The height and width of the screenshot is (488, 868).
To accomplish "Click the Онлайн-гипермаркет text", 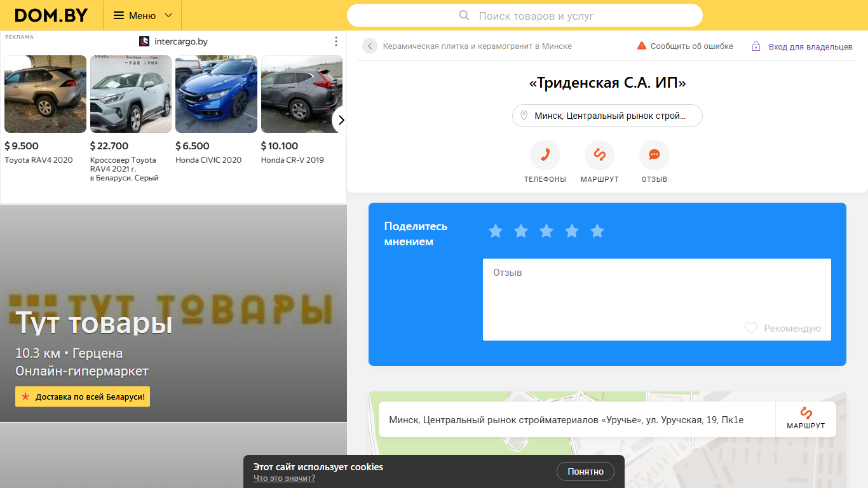I will 82,371.
